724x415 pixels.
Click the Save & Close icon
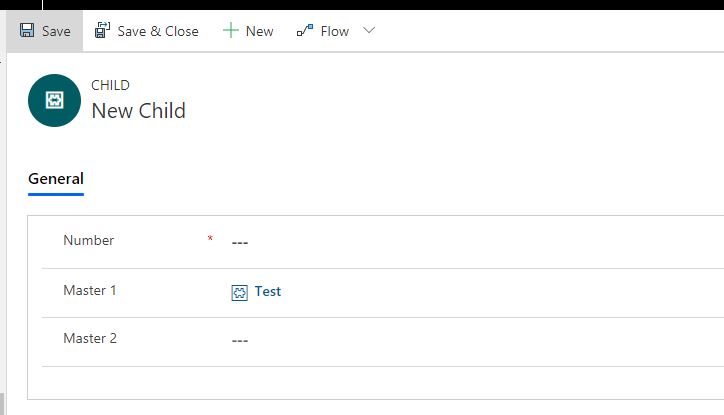pyautogui.click(x=102, y=30)
